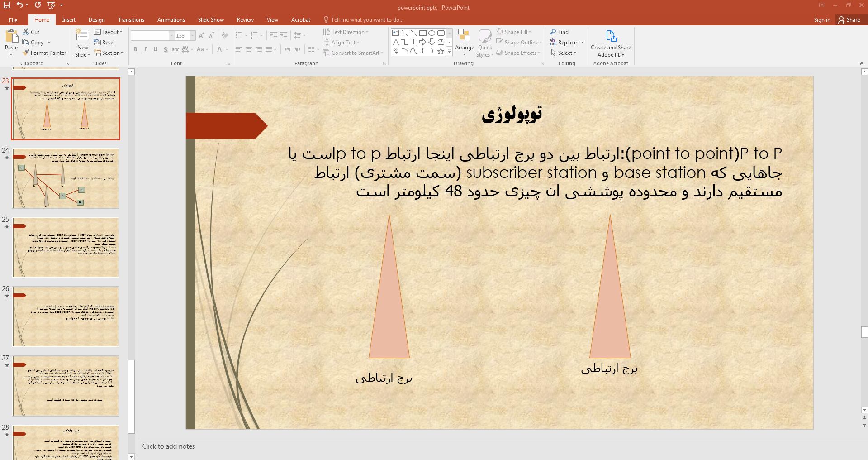
Task: Toggle Italic formatting
Action: pos(145,49)
